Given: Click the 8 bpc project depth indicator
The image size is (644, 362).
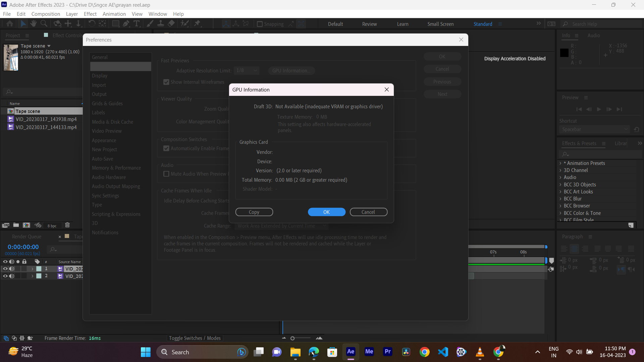Looking at the screenshot, I should [52, 226].
